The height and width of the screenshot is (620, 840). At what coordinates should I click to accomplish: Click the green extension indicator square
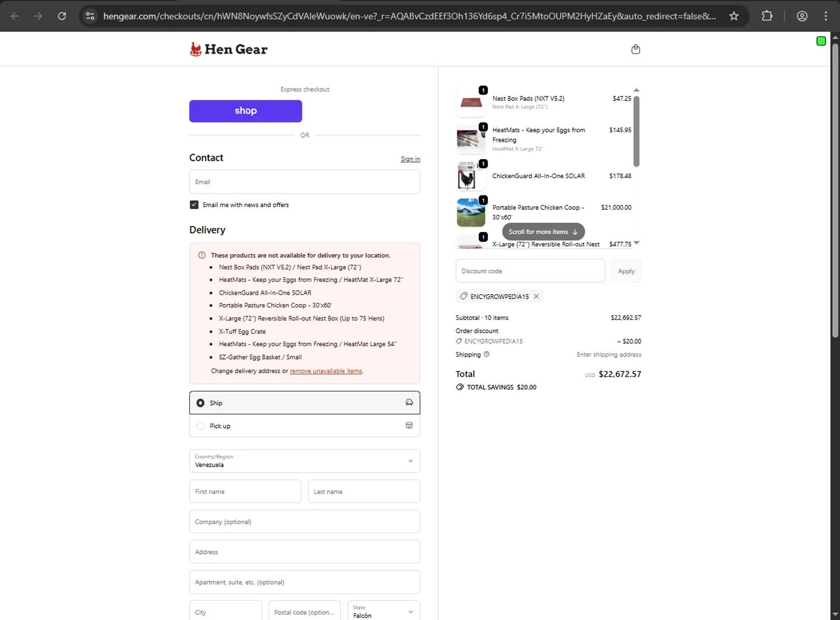821,41
